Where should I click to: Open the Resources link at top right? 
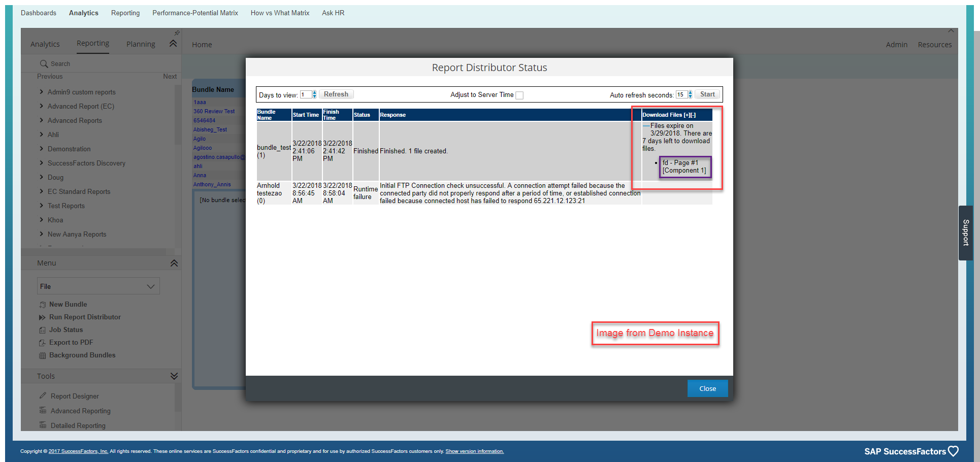coord(934,45)
